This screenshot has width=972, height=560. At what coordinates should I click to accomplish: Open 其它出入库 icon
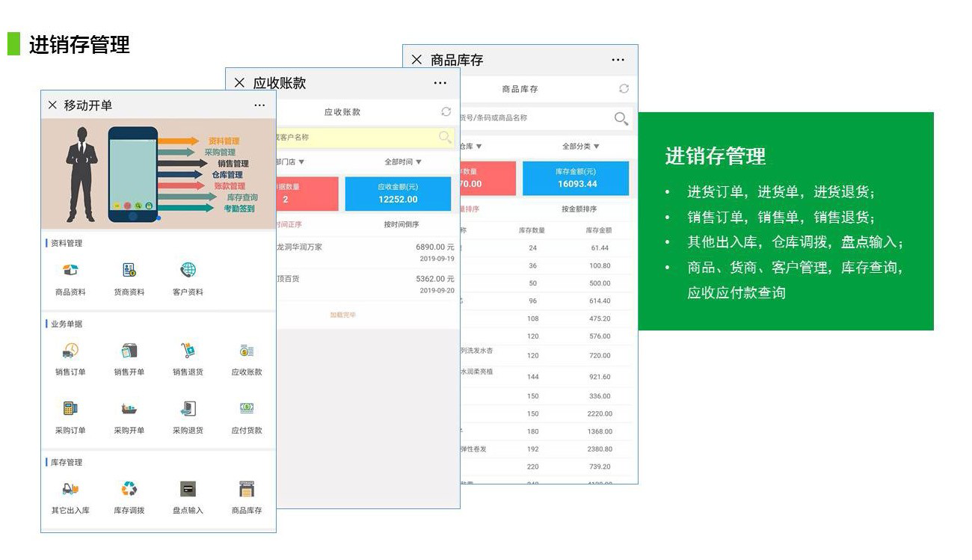tap(70, 489)
